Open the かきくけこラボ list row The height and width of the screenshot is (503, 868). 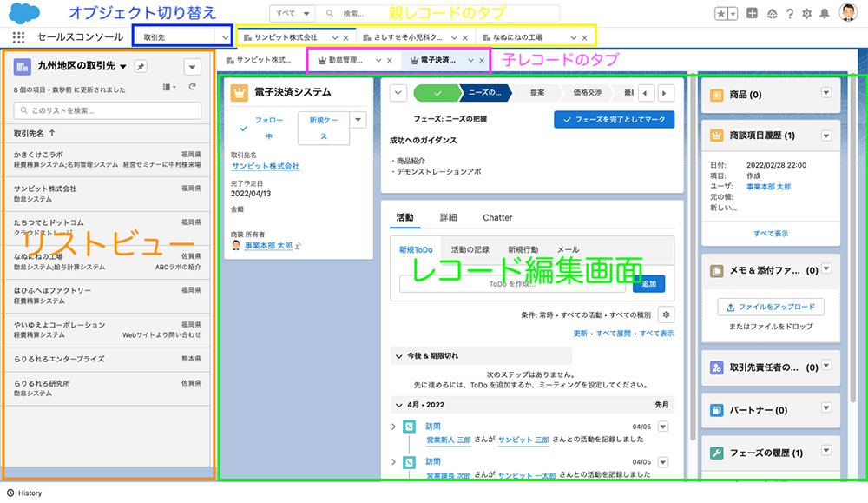[x=108, y=160]
